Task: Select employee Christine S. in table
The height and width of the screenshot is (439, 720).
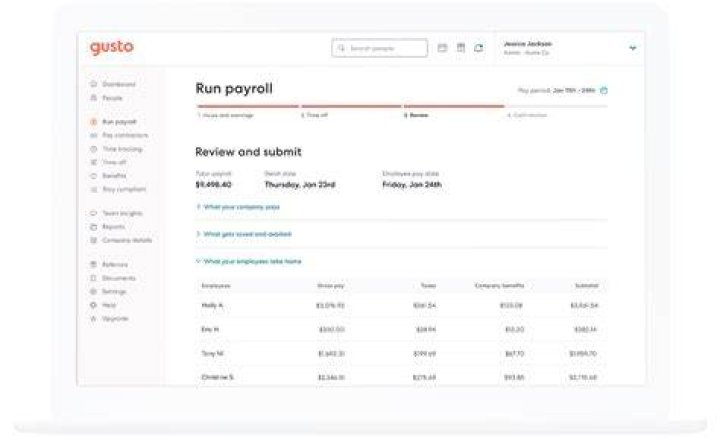Action: [x=218, y=377]
